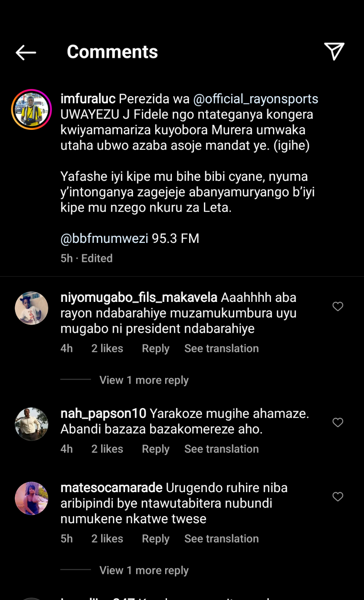Image resolution: width=364 pixels, height=600 pixels.
Task: Like matesocamarade's comment with the heart
Action: click(338, 497)
